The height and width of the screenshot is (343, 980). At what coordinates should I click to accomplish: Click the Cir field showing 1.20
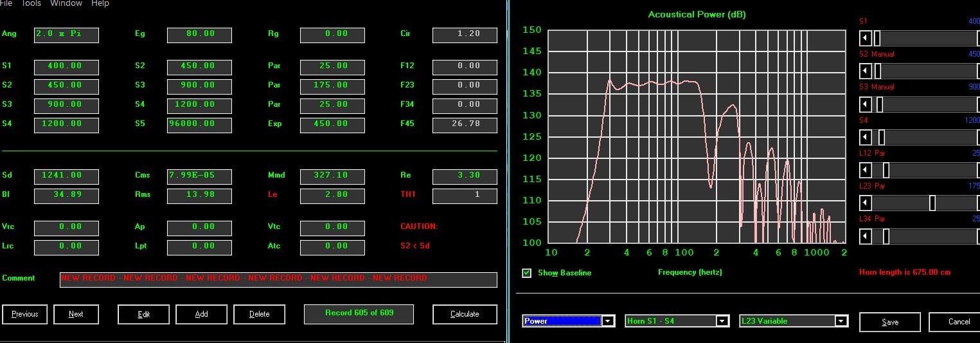point(465,35)
